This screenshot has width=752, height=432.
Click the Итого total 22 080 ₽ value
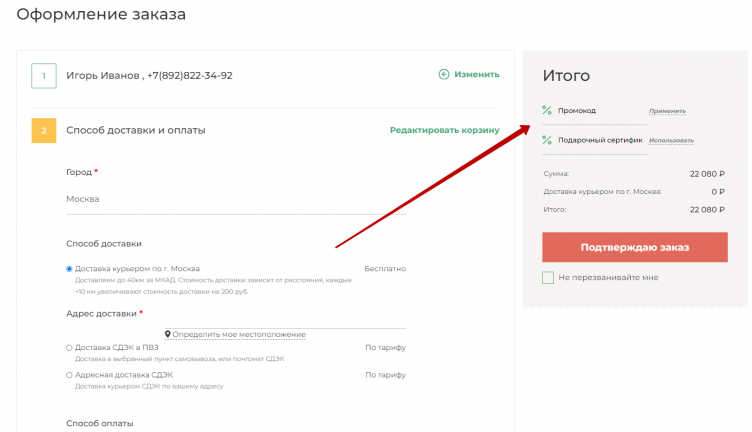coord(707,210)
